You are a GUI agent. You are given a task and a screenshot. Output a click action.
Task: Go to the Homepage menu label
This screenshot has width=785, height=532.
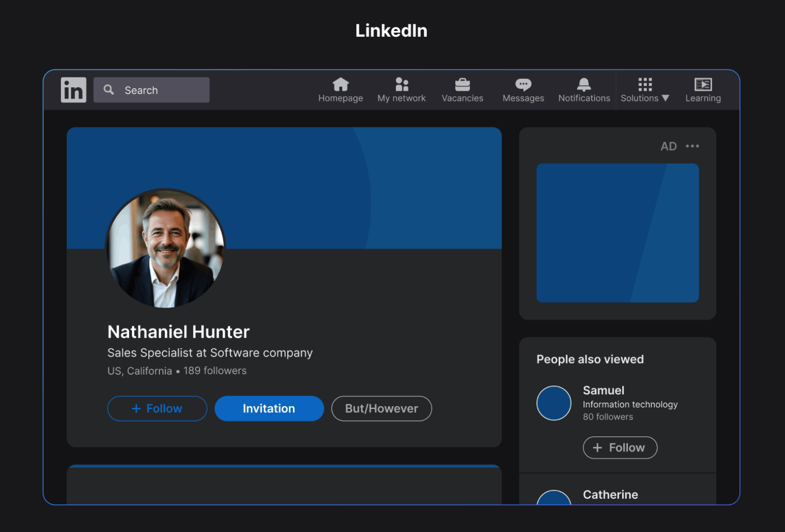[340, 98]
